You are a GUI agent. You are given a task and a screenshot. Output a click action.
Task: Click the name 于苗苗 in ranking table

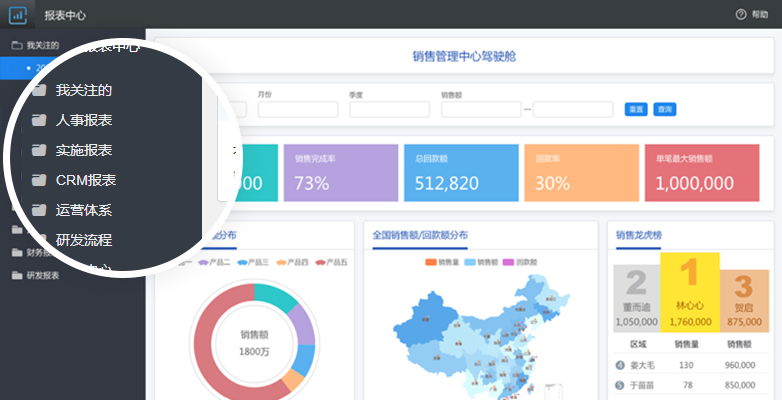pos(642,385)
